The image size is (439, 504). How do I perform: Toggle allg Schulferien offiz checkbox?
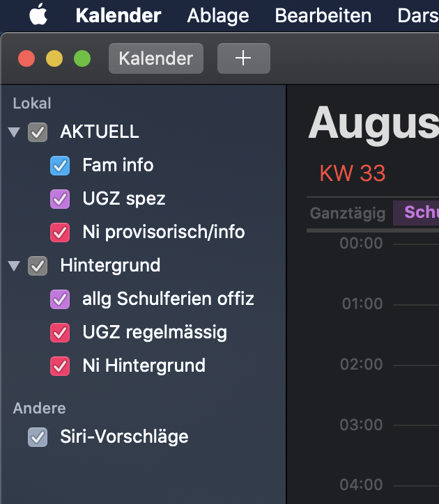point(60,299)
